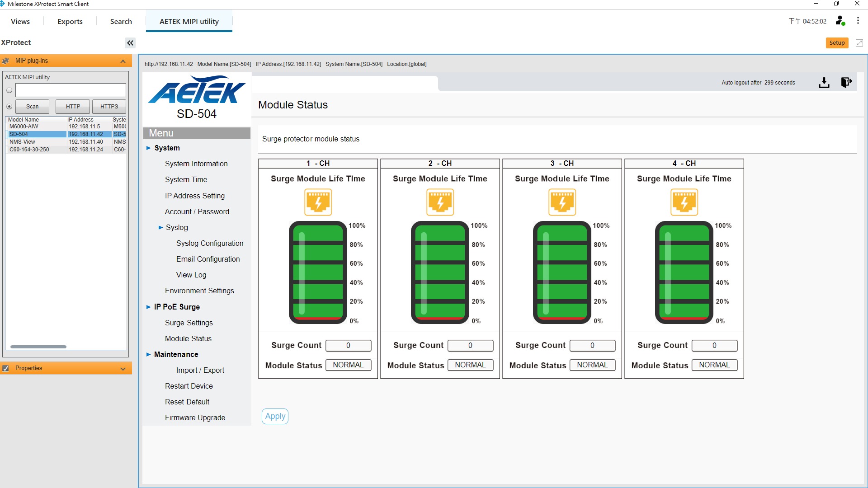
Task: Click the Apply button
Action: point(275,416)
